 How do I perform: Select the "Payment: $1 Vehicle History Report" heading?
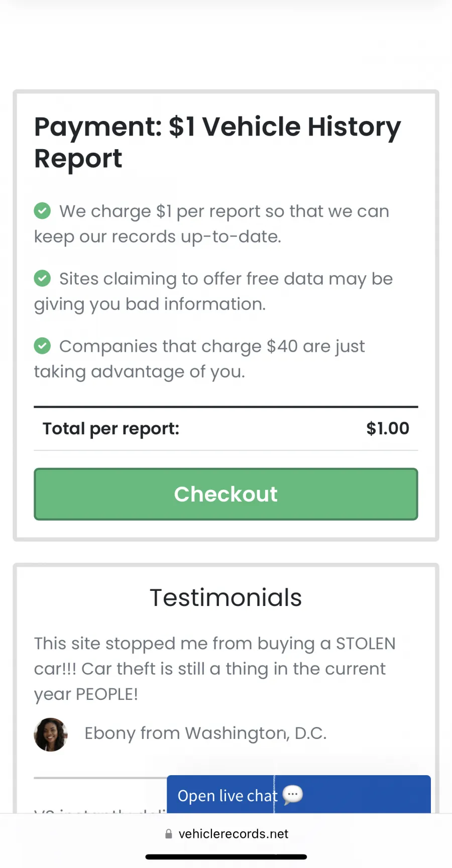[x=217, y=142]
